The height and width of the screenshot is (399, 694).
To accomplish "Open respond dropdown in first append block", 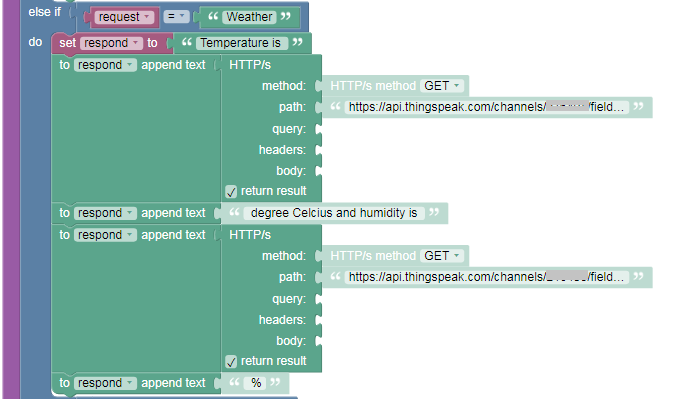I will click(x=105, y=65).
